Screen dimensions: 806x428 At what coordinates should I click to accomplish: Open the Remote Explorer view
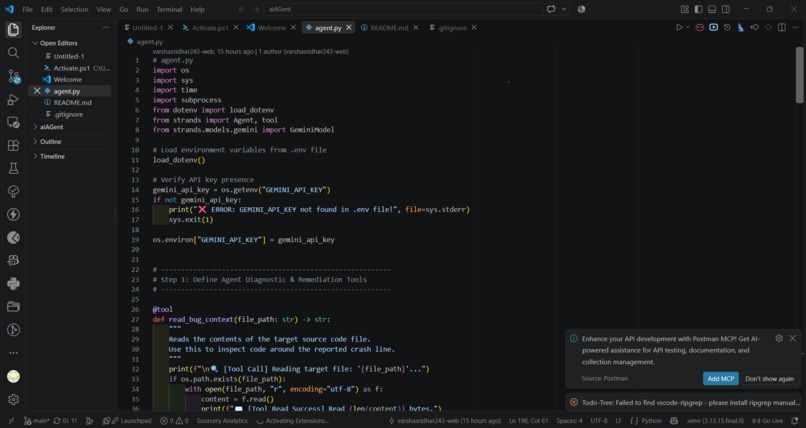13,122
